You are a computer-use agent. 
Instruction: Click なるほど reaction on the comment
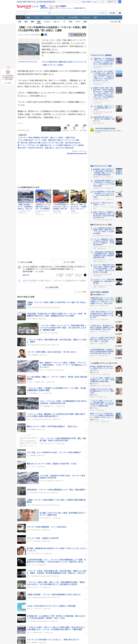click(x=70, y=275)
